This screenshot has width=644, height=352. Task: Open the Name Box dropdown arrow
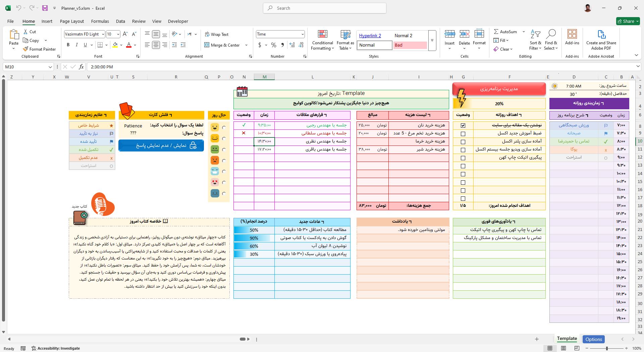coord(50,67)
